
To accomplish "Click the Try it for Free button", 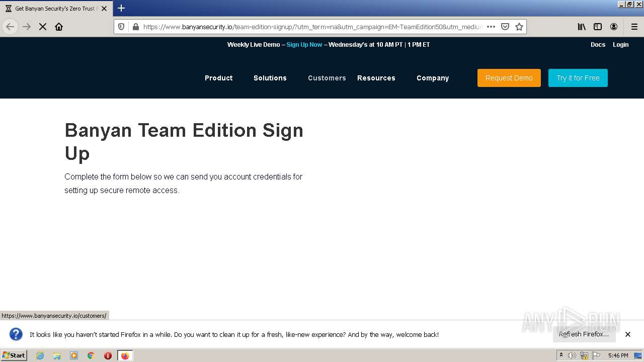I will (x=578, y=78).
